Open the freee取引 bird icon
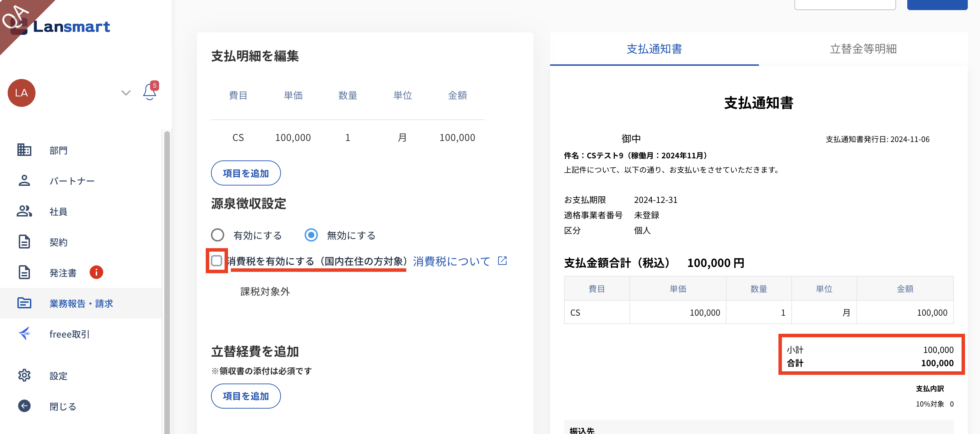The height and width of the screenshot is (434, 980). 24,333
